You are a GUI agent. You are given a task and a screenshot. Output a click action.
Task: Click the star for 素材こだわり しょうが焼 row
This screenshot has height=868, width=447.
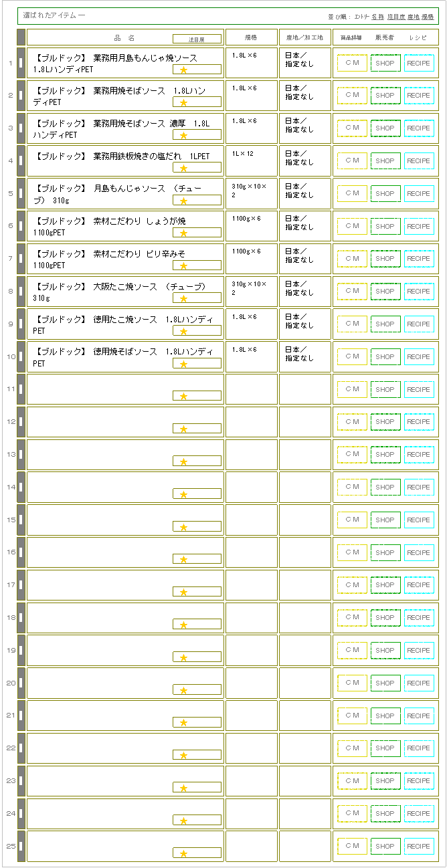click(x=183, y=233)
